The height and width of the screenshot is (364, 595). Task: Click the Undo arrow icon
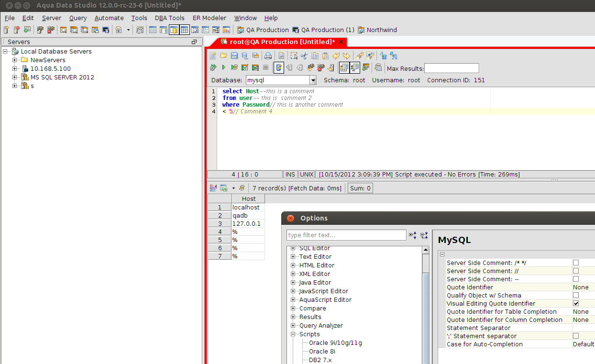(336, 55)
